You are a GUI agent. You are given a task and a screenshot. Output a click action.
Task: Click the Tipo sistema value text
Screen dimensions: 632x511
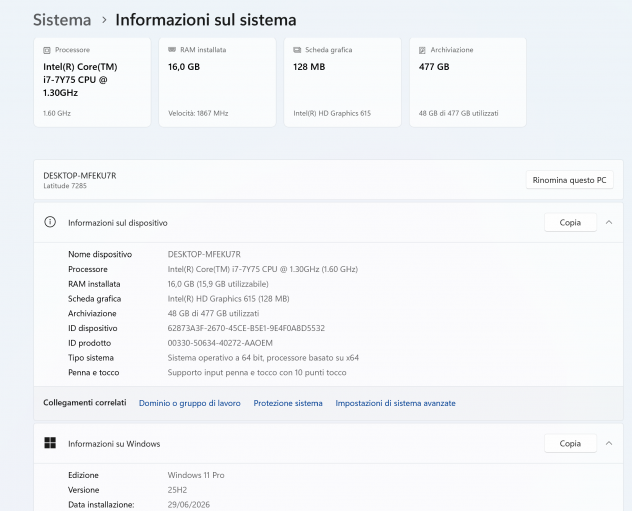click(x=263, y=358)
